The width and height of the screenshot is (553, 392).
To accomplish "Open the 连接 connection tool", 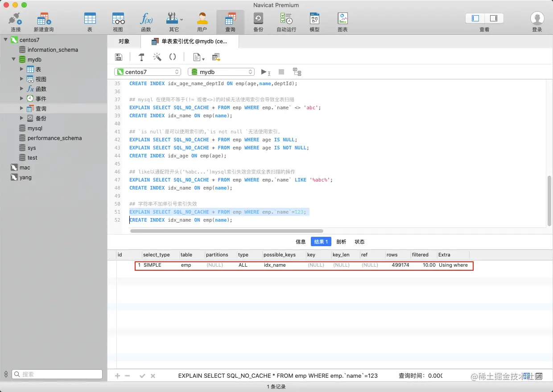I will coord(16,22).
